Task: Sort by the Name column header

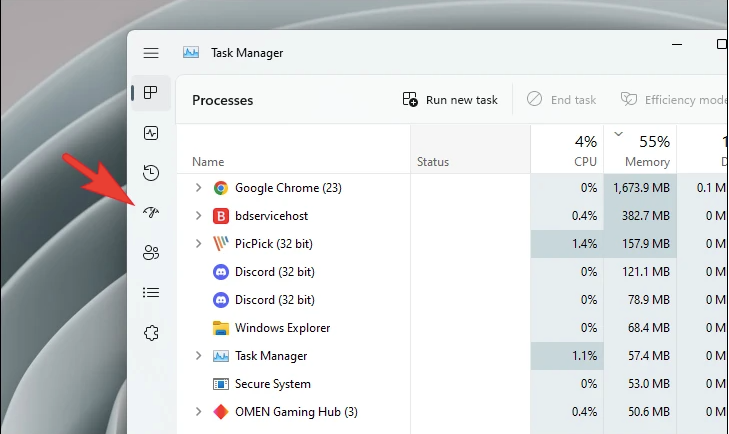Action: click(x=208, y=161)
